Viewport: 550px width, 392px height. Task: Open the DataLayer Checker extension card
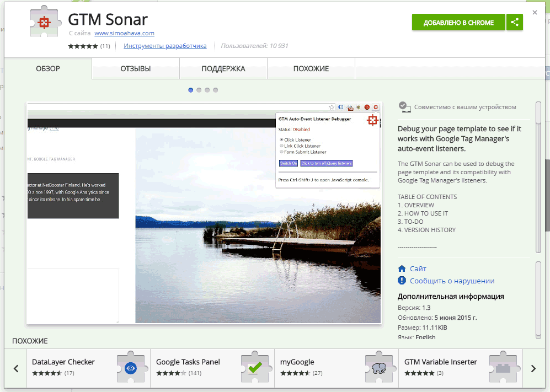(88, 368)
